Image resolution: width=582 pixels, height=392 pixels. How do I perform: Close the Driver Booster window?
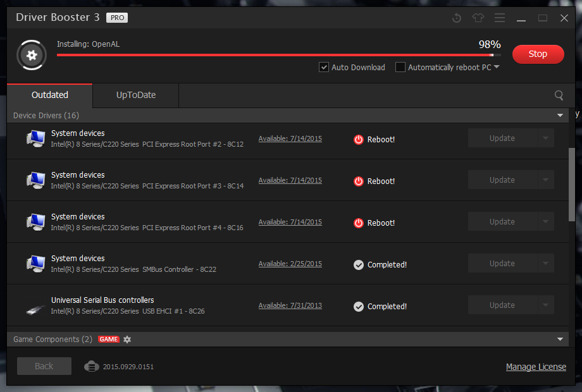coord(564,18)
